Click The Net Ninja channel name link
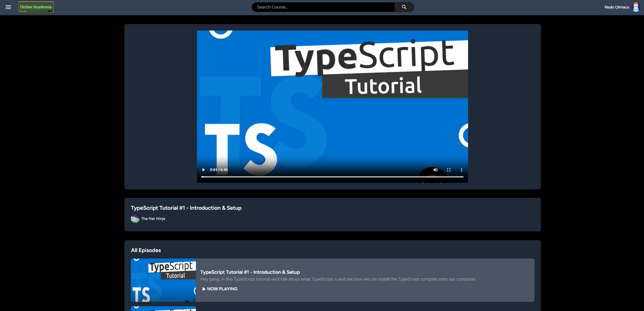The image size is (644, 311). pos(153,219)
